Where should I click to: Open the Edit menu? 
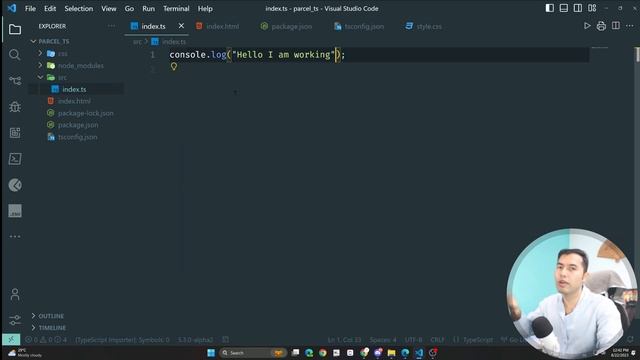click(x=50, y=8)
